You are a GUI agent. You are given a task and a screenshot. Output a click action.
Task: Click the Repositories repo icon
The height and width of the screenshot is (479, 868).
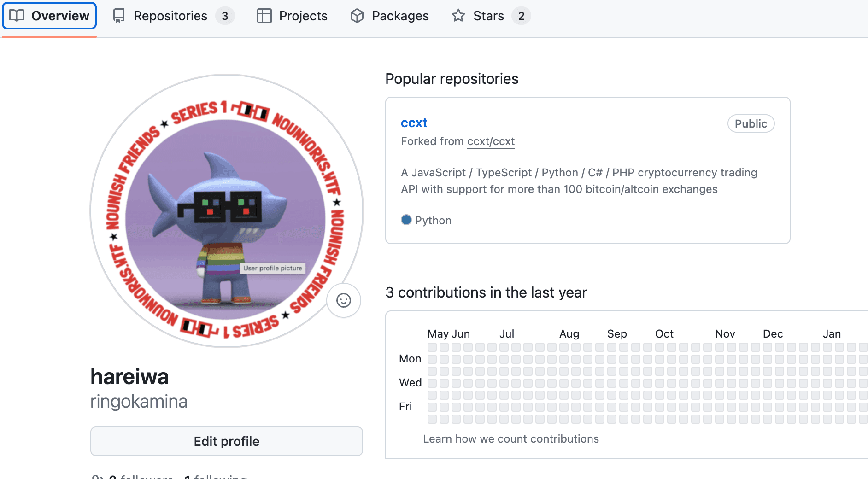(x=119, y=16)
